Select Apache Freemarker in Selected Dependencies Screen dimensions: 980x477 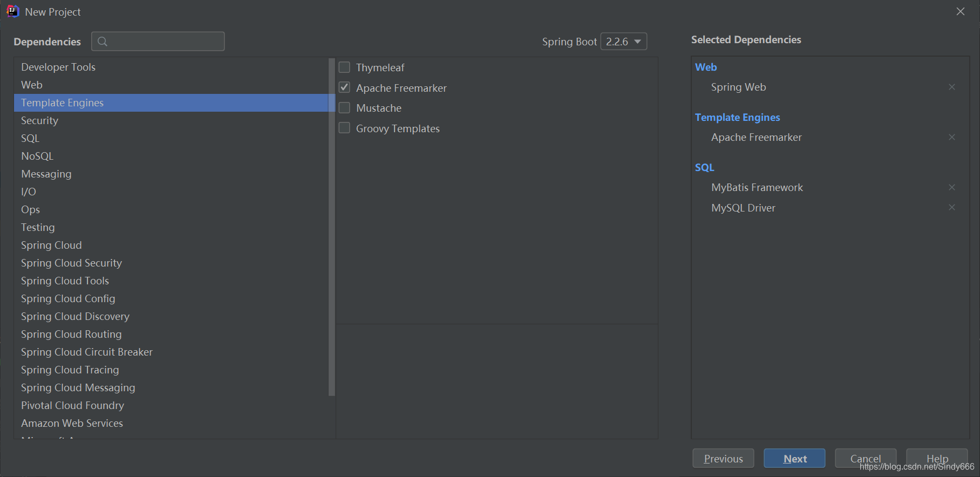756,137
